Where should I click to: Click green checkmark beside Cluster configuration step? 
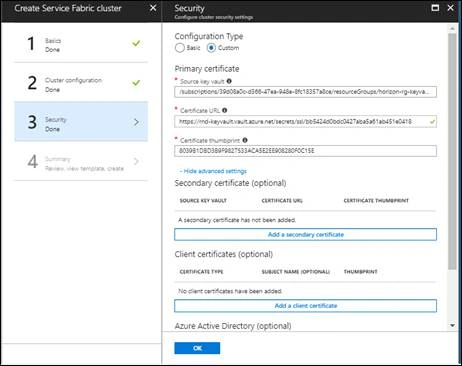pyautogui.click(x=136, y=83)
